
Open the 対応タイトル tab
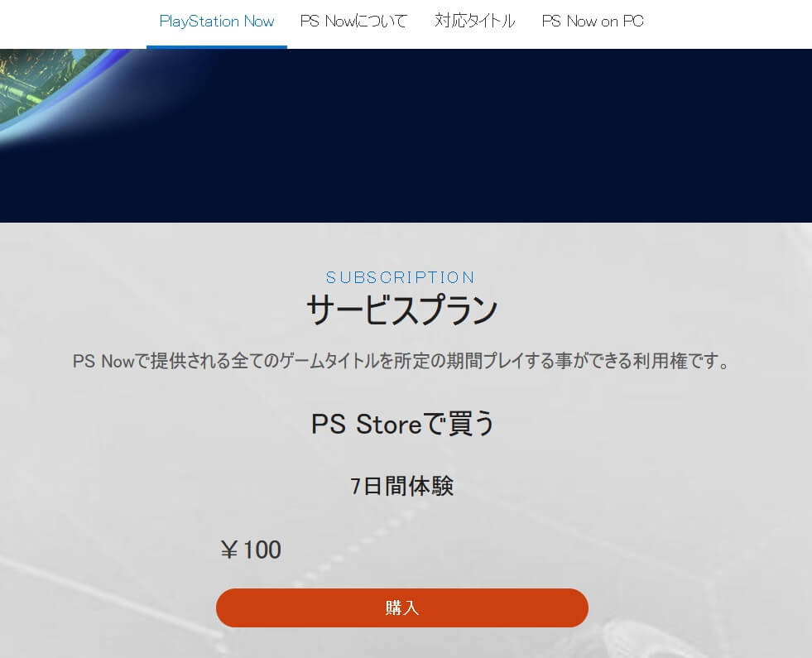(x=474, y=22)
